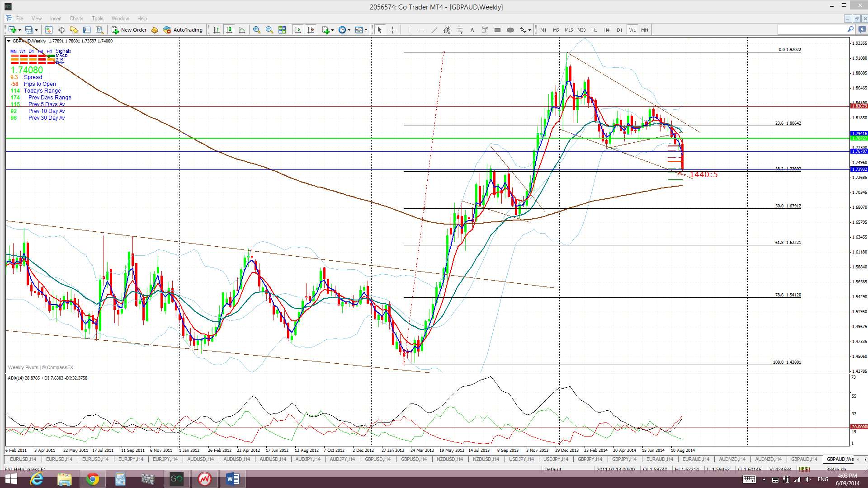Expand the chart templates dropdown
The height and width of the screenshot is (488, 868).
[366, 30]
